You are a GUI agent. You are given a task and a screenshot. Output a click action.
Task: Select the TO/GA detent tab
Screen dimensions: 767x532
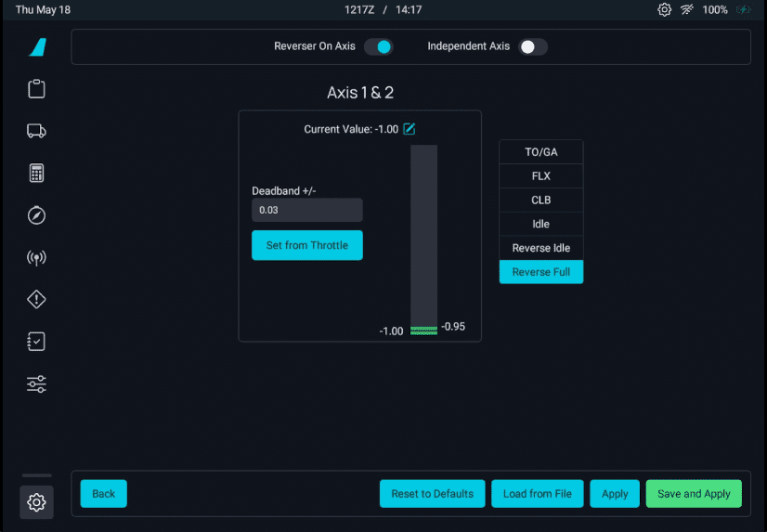(540, 152)
